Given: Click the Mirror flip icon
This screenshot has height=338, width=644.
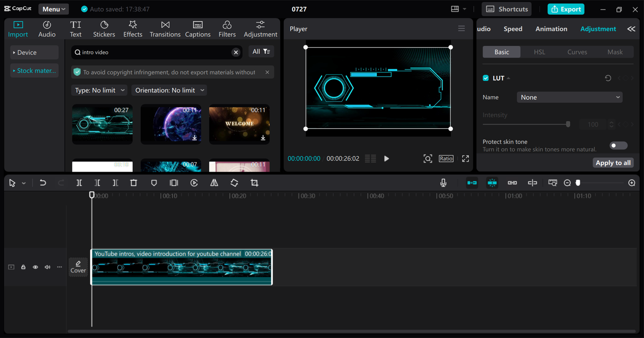Looking at the screenshot, I should (214, 183).
